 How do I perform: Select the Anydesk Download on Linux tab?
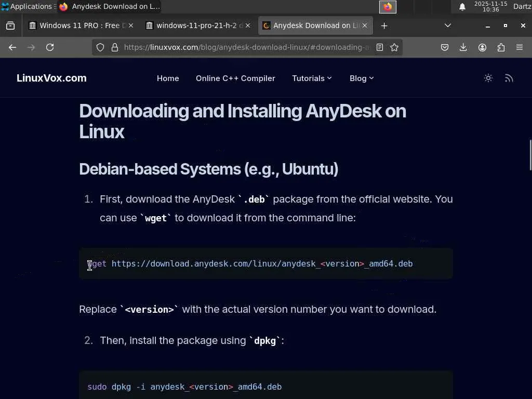coord(315,26)
